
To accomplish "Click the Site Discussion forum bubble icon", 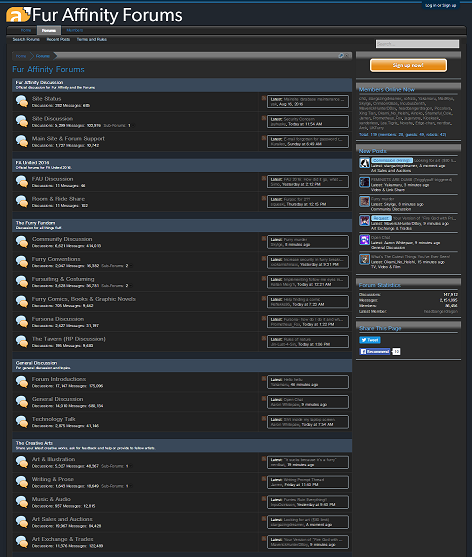I will pos(22,121).
